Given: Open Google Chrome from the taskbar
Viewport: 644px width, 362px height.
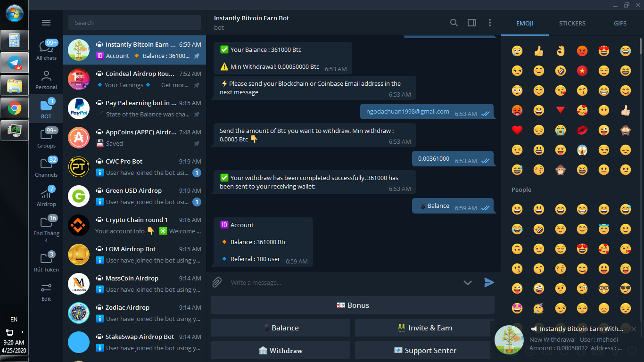Looking at the screenshot, I should tap(15, 108).
